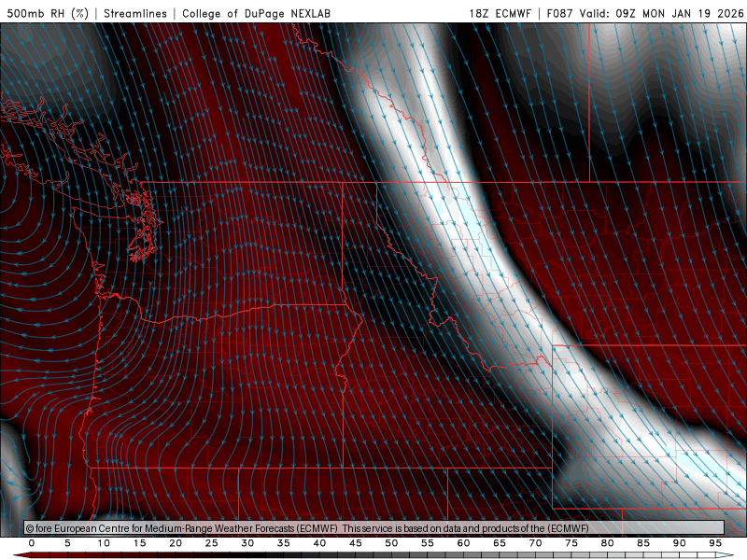This screenshot has width=747, height=560.
Task: Click the "Streamlines" label in the header
Action: [135, 13]
